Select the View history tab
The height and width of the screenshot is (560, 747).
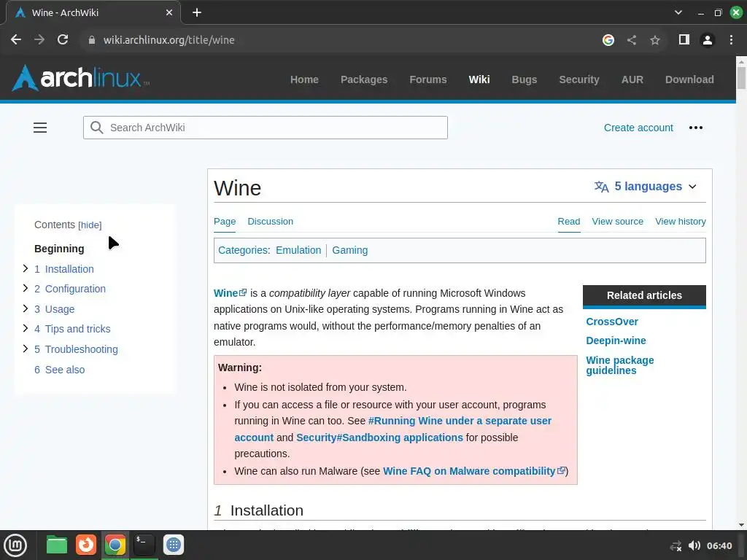pos(681,222)
